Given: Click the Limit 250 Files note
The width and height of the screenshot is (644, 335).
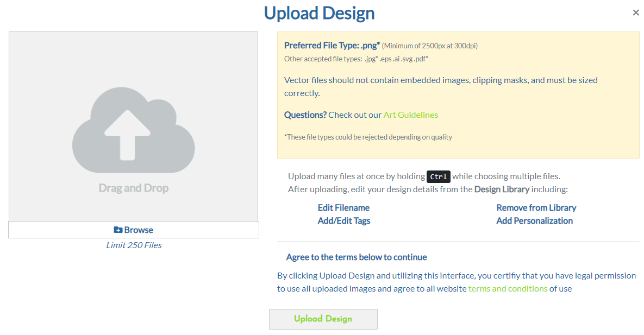Looking at the screenshot, I should 134,245.
